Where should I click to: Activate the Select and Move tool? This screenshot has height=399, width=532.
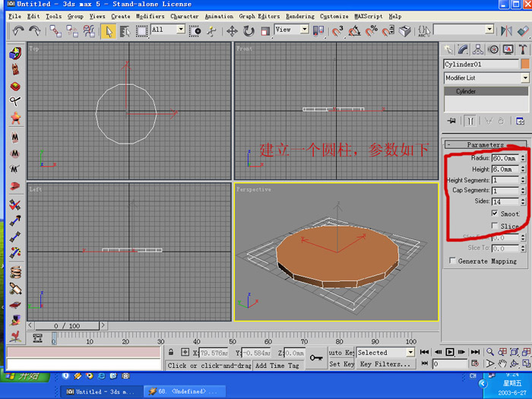tap(232, 31)
